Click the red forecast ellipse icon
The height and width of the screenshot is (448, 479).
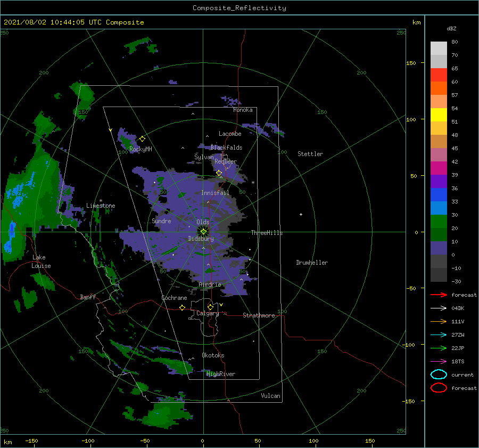click(x=439, y=388)
